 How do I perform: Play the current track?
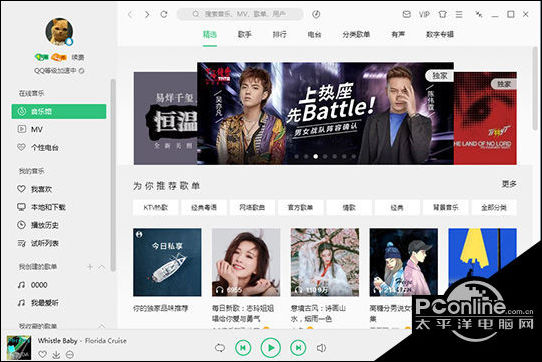pos(271,347)
